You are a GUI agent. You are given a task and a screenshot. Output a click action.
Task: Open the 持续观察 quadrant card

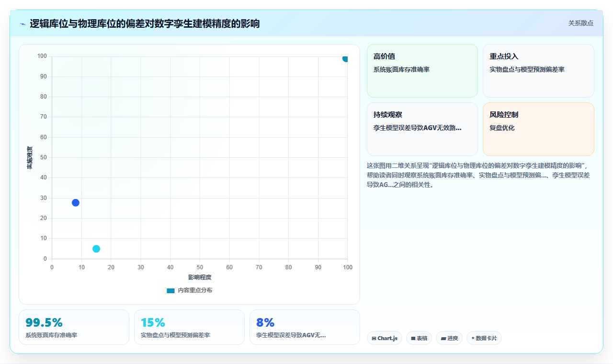(422, 129)
